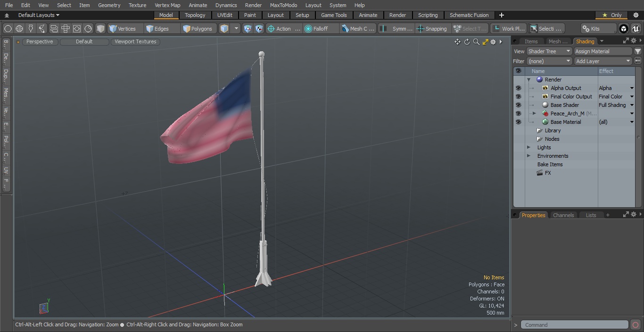This screenshot has height=332, width=644.
Task: Click the Assign Material button
Action: pos(603,51)
